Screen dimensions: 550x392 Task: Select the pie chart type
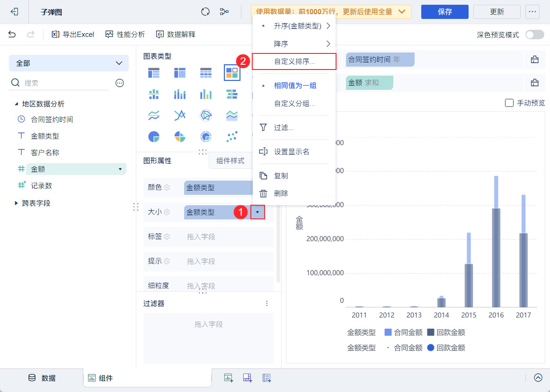154,137
